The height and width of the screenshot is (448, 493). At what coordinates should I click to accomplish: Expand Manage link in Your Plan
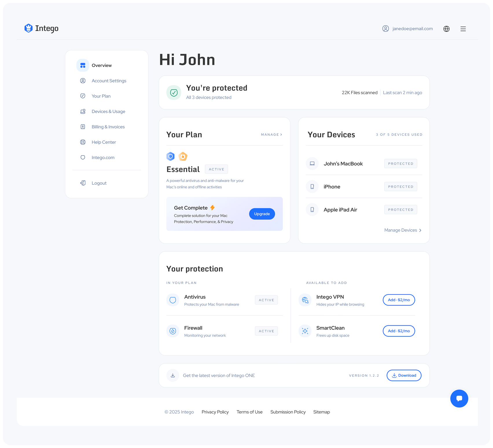271,135
